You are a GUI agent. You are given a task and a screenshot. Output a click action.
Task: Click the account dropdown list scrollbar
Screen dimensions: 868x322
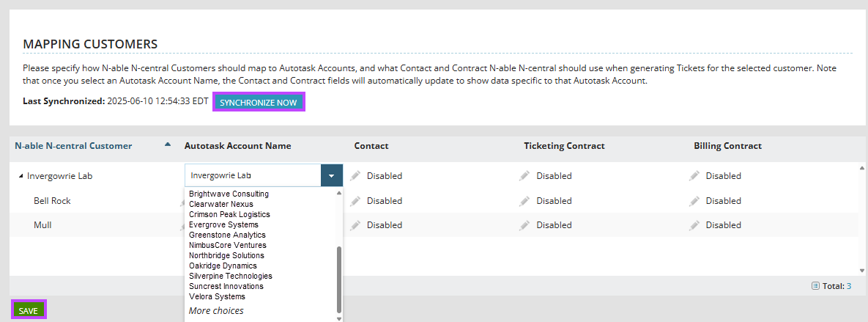click(338, 279)
